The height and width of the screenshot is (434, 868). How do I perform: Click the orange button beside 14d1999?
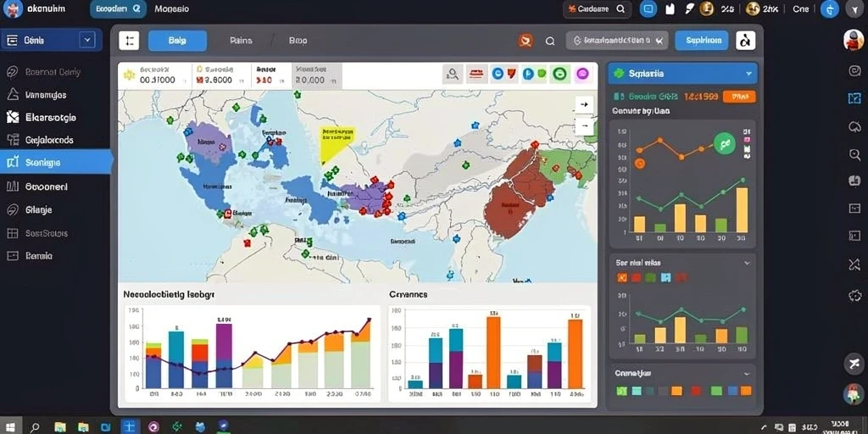(x=739, y=97)
